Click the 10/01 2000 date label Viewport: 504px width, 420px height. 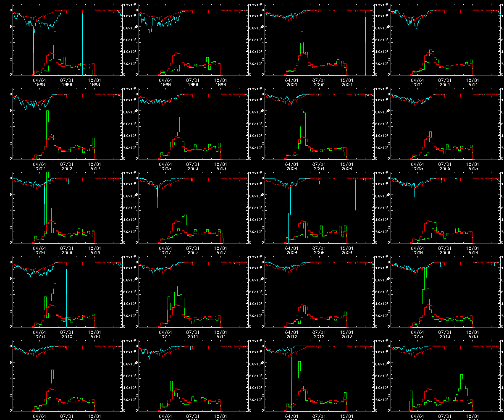[x=346, y=82]
